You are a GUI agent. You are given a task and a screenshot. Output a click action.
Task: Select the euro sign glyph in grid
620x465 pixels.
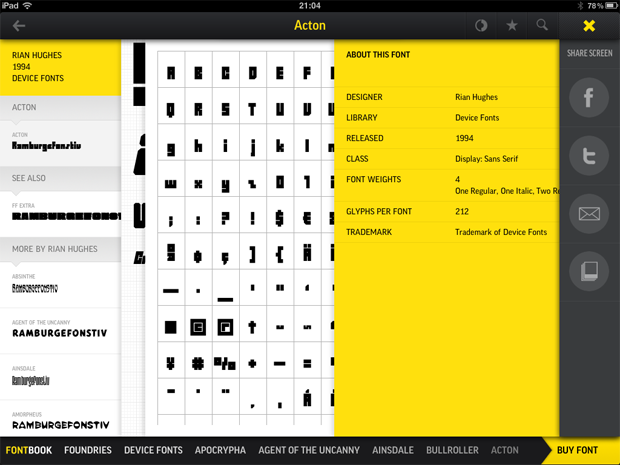pyautogui.click(x=307, y=218)
